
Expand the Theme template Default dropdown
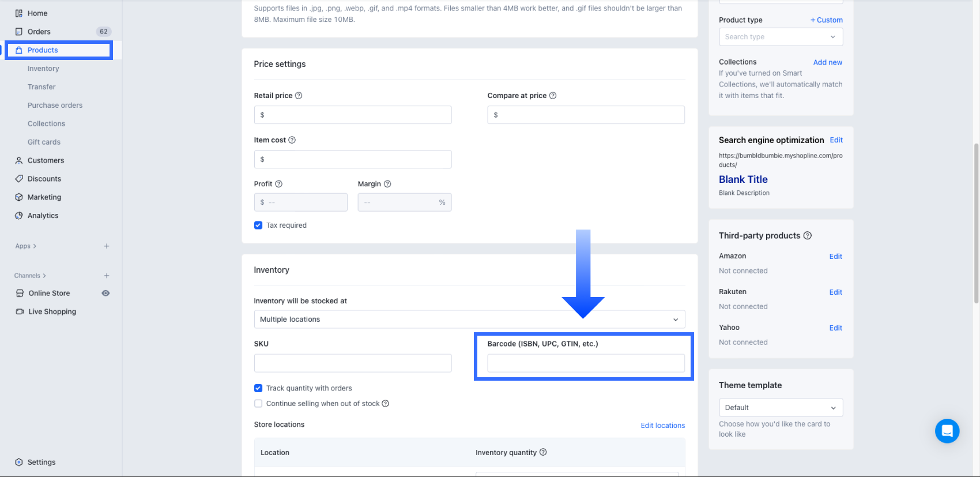(781, 408)
